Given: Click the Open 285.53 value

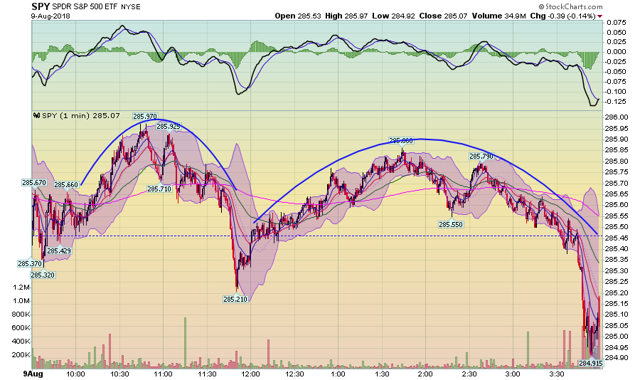Looking at the screenshot, I should 298,16.
